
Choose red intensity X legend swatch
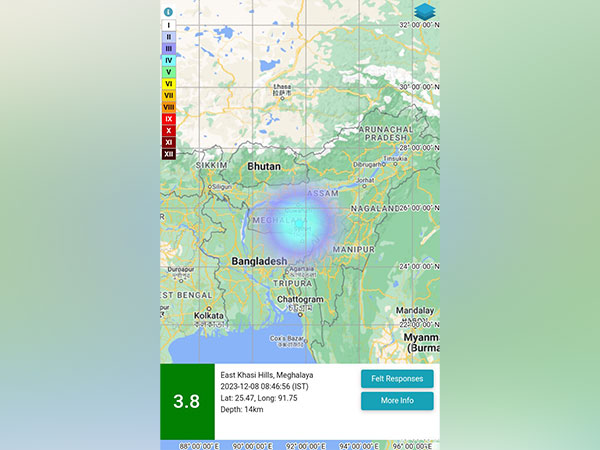168,130
